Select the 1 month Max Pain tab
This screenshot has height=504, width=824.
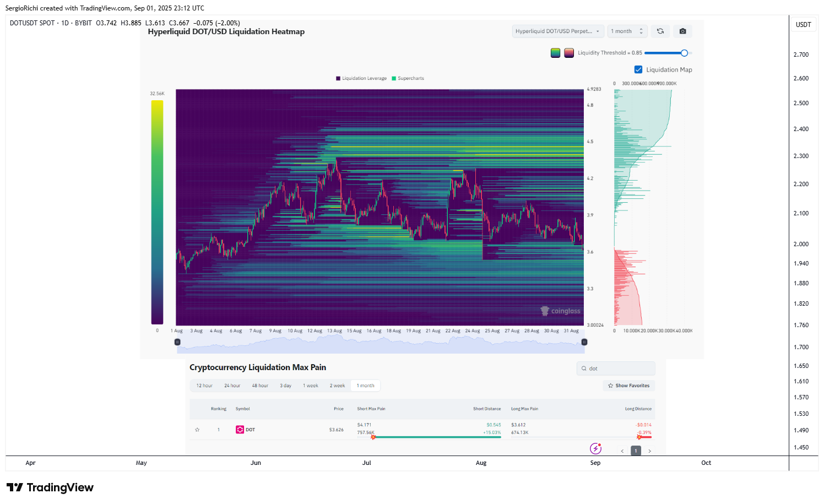(365, 386)
